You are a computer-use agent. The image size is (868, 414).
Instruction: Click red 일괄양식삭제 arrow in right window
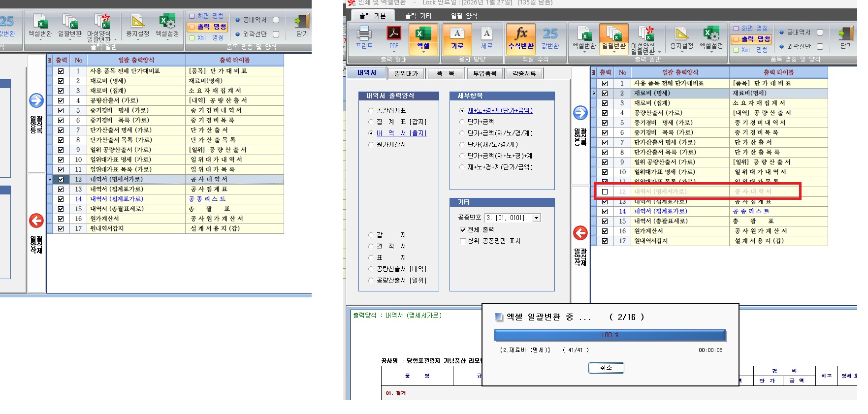coord(580,233)
